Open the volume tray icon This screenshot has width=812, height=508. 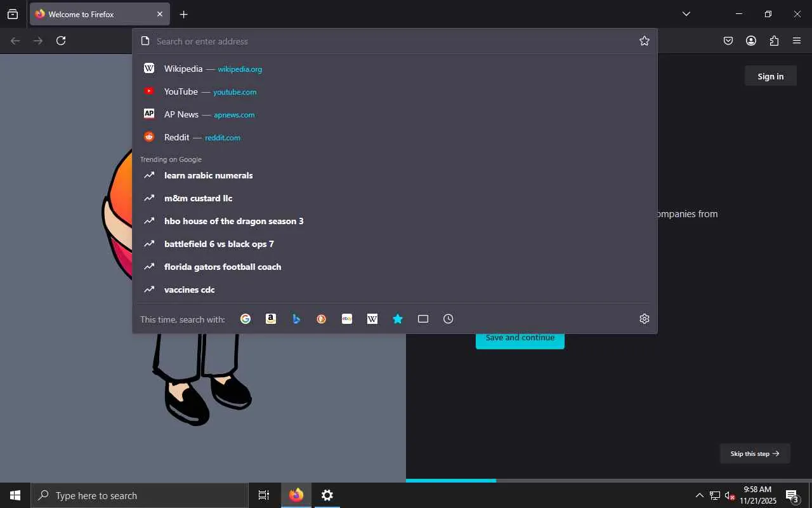(730, 495)
